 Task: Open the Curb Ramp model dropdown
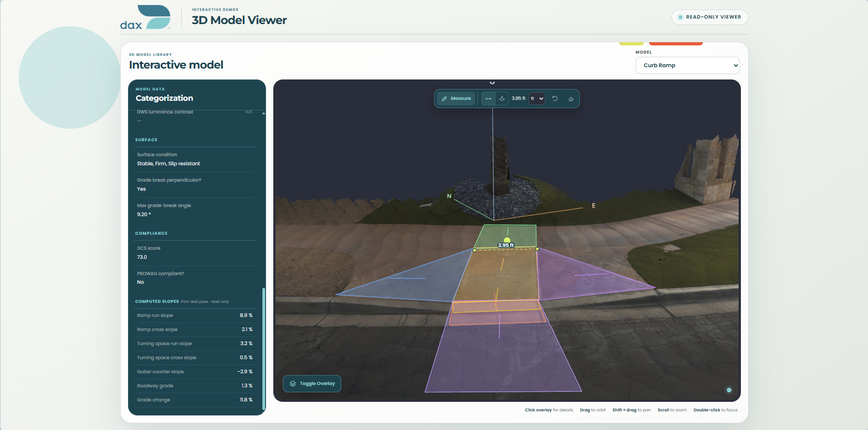(687, 65)
